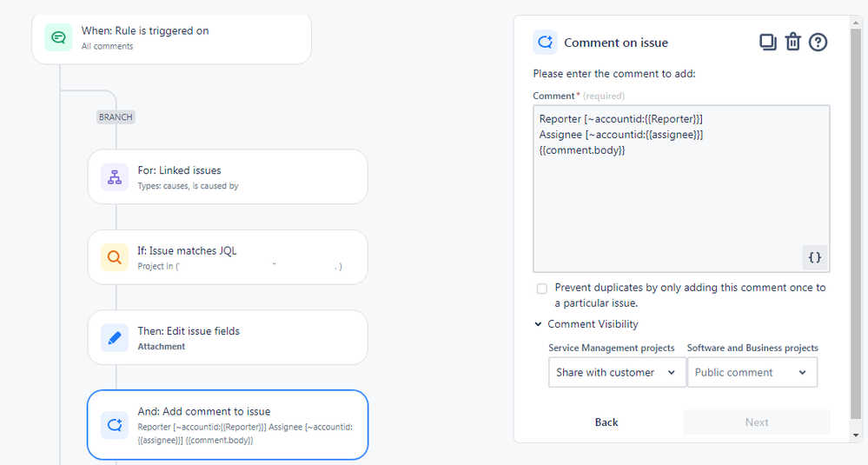Click the comment trigger icon

tap(59, 37)
